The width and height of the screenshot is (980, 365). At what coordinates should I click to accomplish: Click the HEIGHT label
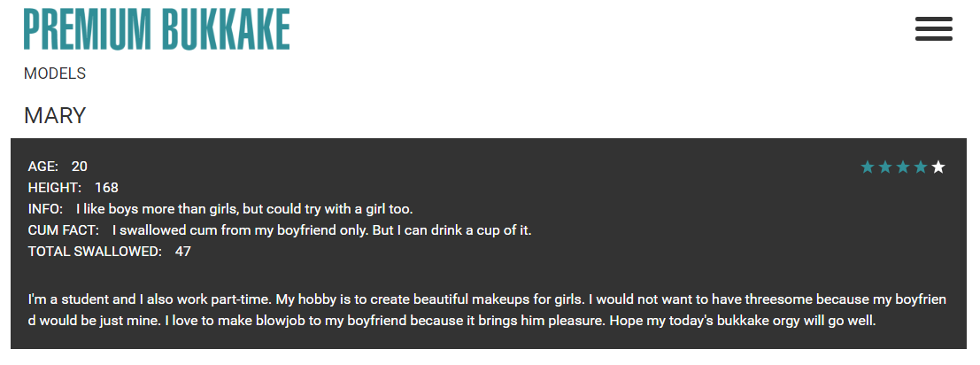(55, 188)
